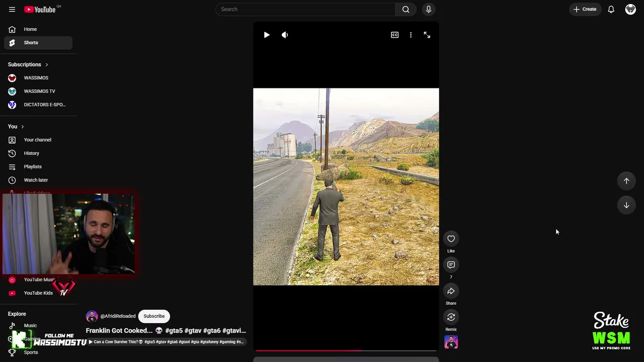The width and height of the screenshot is (644, 362).
Task: Open Home in sidebar
Action: tap(38, 29)
